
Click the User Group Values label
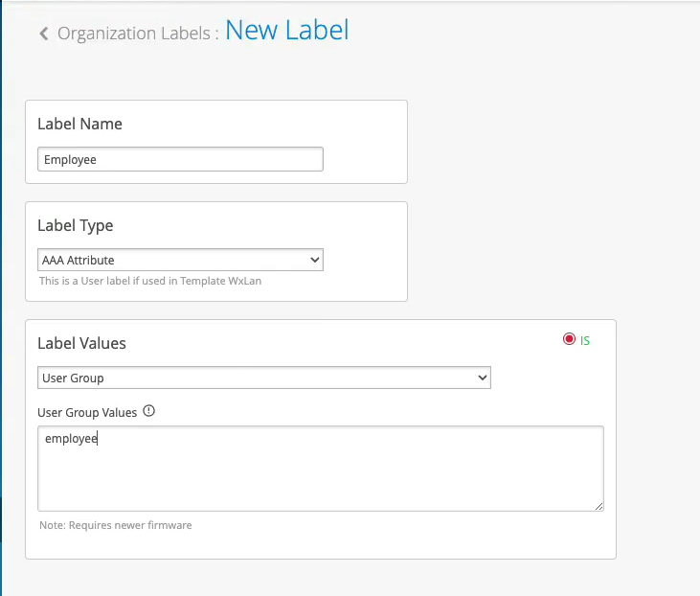[87, 412]
